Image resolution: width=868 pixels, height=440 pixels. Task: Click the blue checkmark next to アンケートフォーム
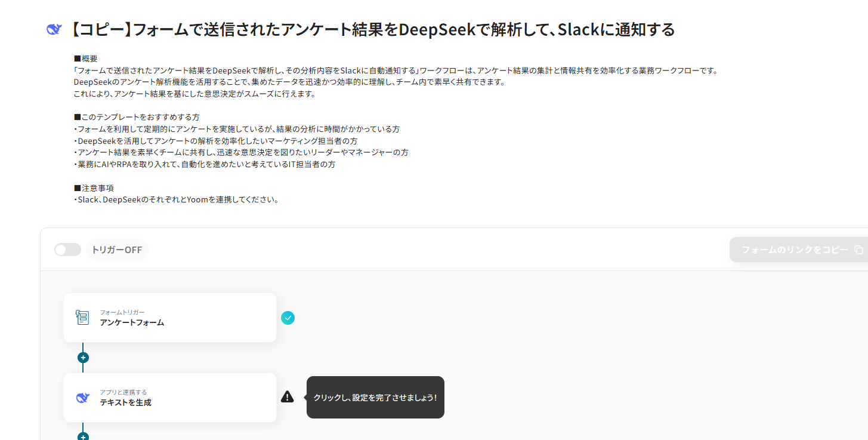(x=288, y=318)
